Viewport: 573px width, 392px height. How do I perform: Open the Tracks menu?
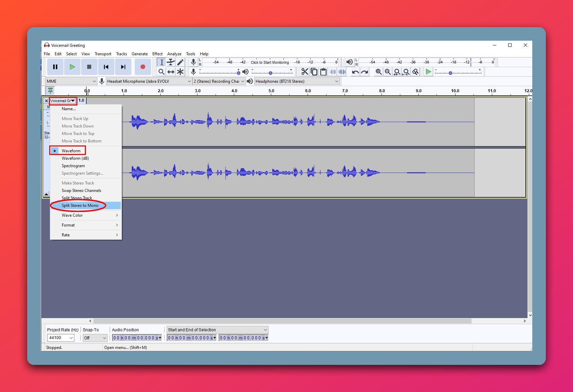pos(122,54)
